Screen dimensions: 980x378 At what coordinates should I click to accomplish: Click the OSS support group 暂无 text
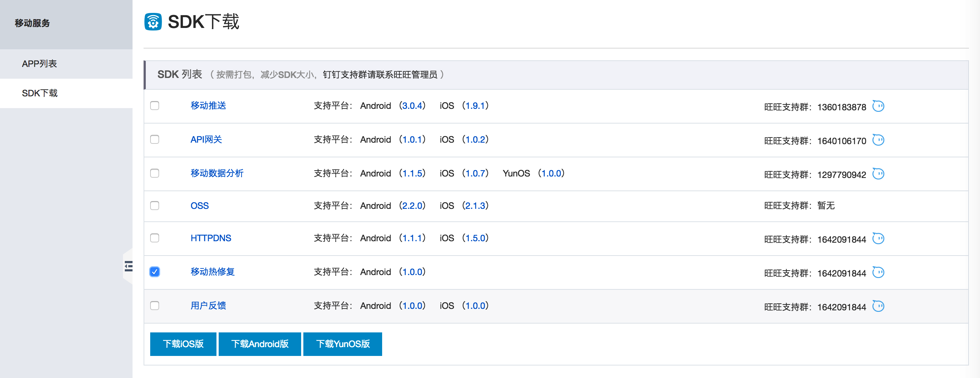click(826, 206)
